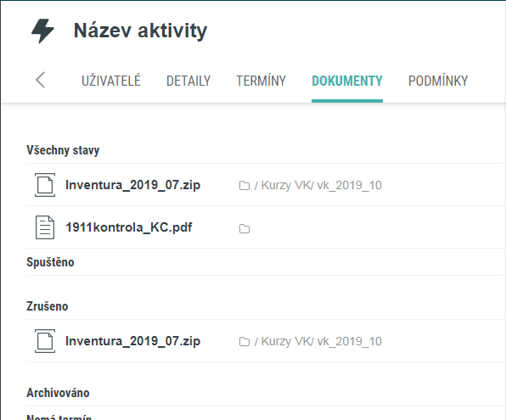Click the folder icon in the Zrušeno row
Viewport: 506px width, 420px height.
pyautogui.click(x=245, y=342)
